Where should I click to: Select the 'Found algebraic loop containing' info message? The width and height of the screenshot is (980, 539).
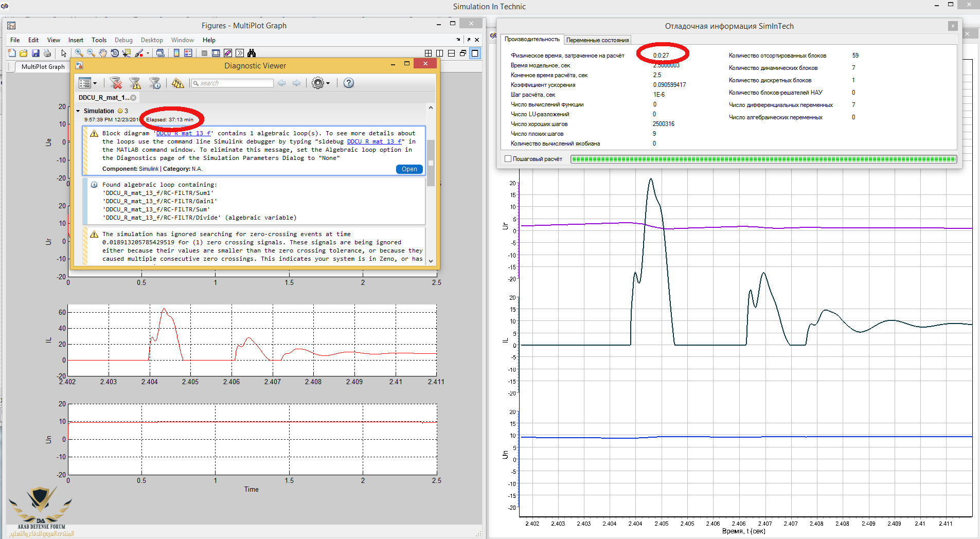(254, 201)
